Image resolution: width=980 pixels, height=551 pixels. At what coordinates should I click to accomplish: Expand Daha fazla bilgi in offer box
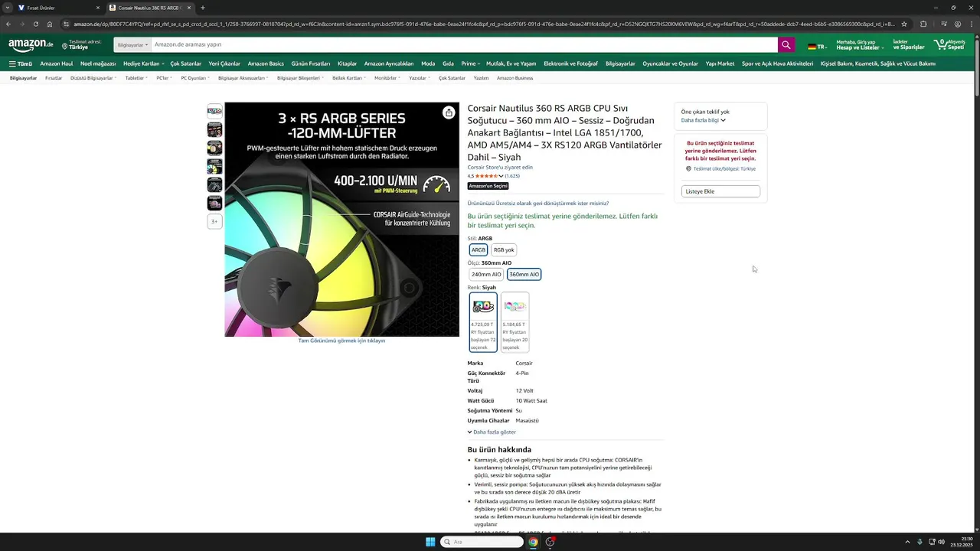[x=703, y=120]
